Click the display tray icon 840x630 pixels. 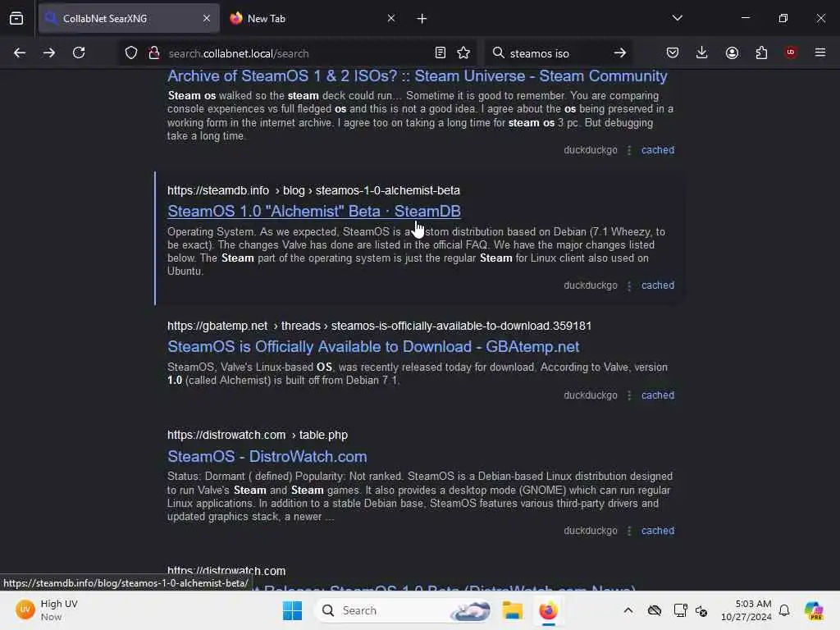pos(680,610)
